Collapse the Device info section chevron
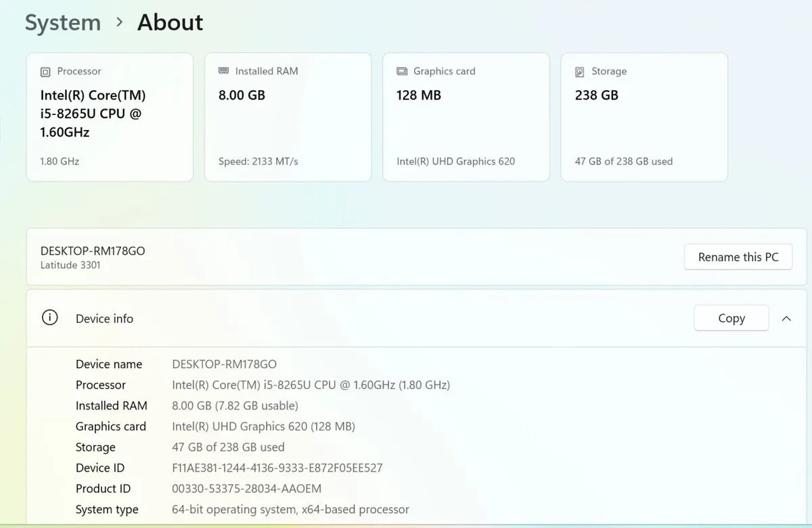 point(786,318)
